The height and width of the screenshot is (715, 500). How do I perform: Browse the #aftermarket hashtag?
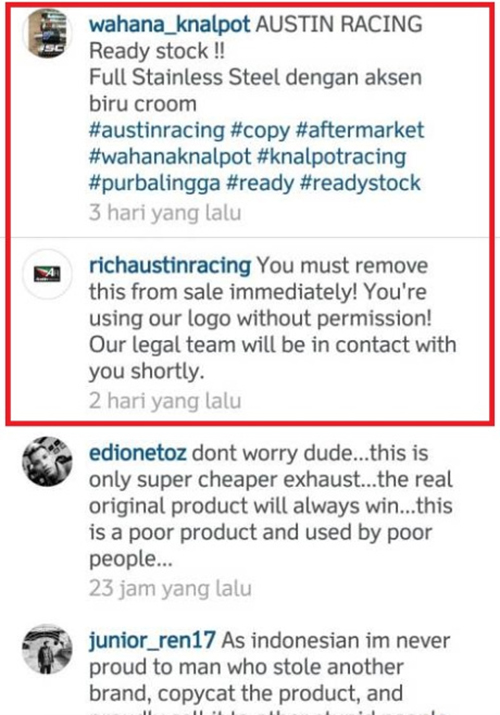pyautogui.click(x=360, y=130)
